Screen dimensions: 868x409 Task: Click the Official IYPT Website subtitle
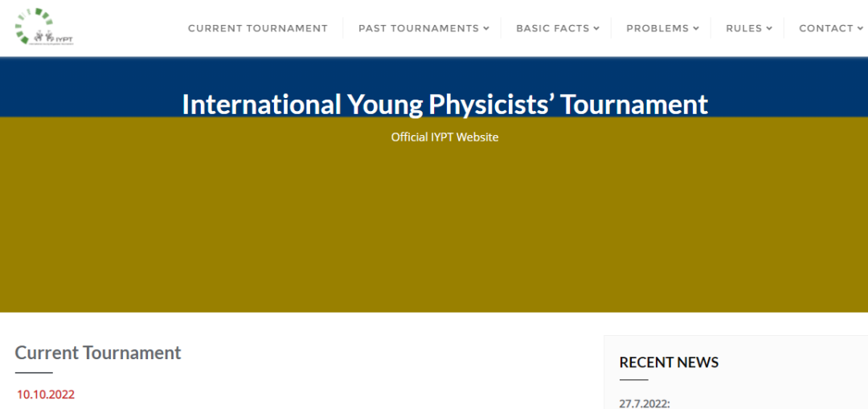tap(445, 137)
